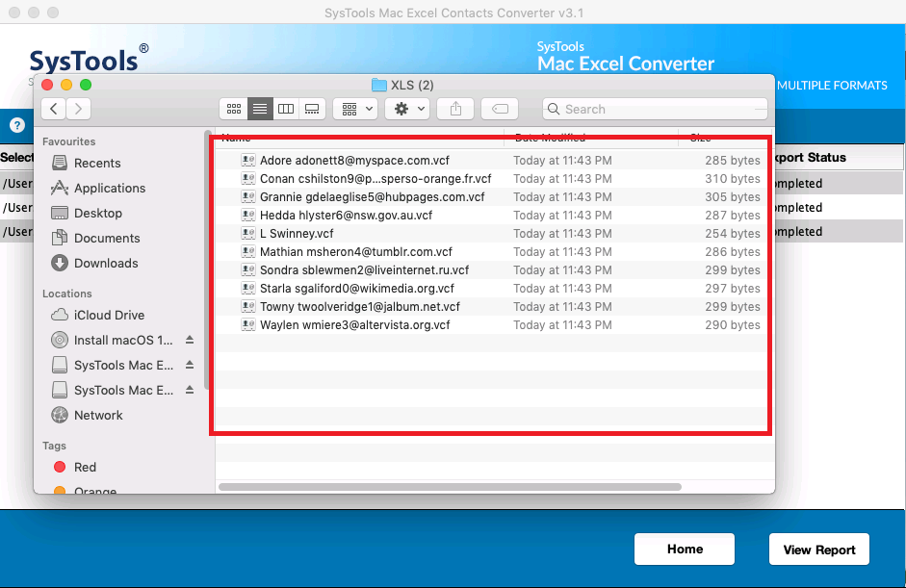Switch Finder to column view
Viewport: 906px width, 588px height.
pos(286,109)
